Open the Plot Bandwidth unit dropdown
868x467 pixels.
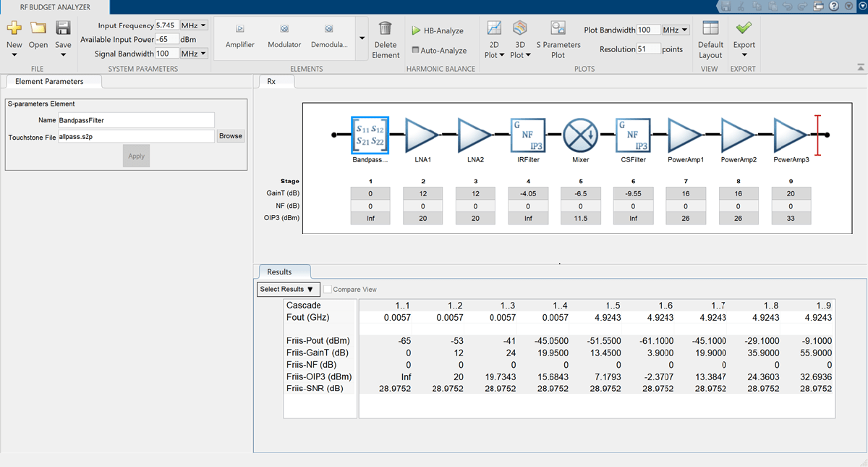coord(676,30)
